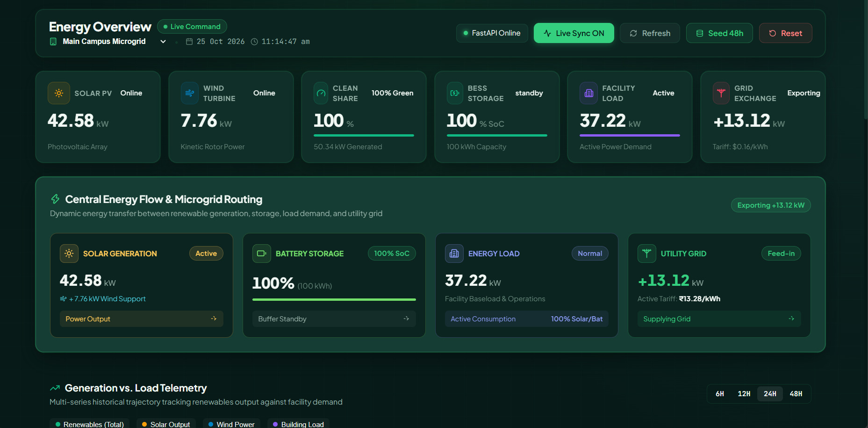Image resolution: width=868 pixels, height=428 pixels.
Task: Click the Reset button
Action: pos(786,33)
